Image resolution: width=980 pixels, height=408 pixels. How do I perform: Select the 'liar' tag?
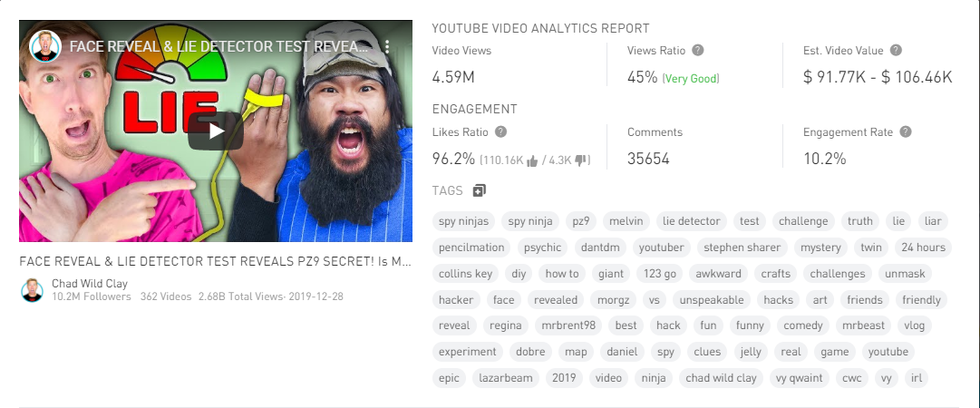pyautogui.click(x=933, y=220)
